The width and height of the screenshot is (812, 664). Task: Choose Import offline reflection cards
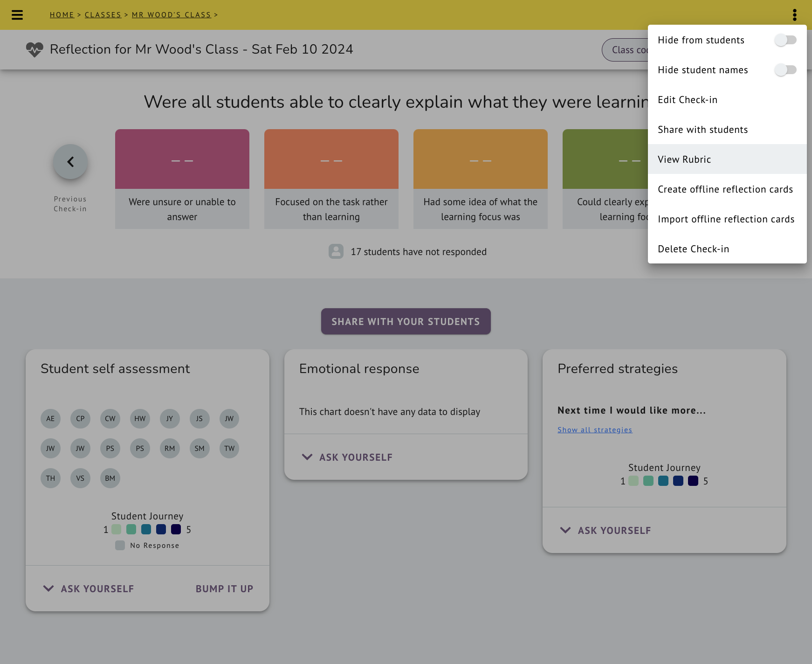727,219
